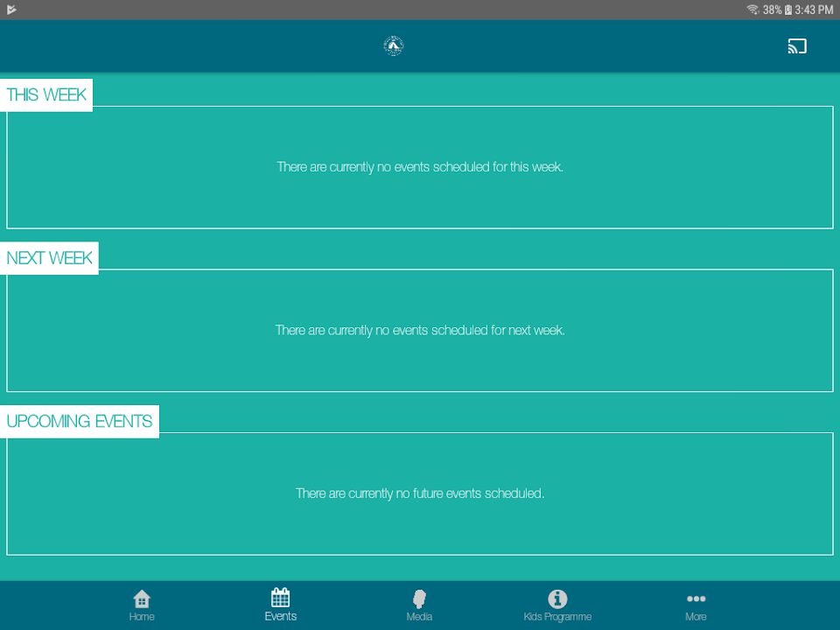840x630 pixels.
Task: Switch to the Media tab label
Action: point(419,617)
